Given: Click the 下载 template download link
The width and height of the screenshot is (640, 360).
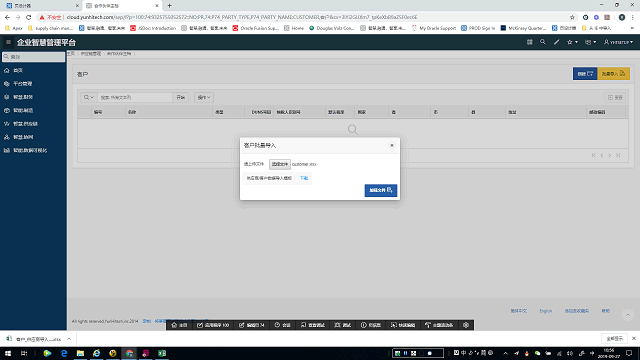Looking at the screenshot, I should point(304,178).
